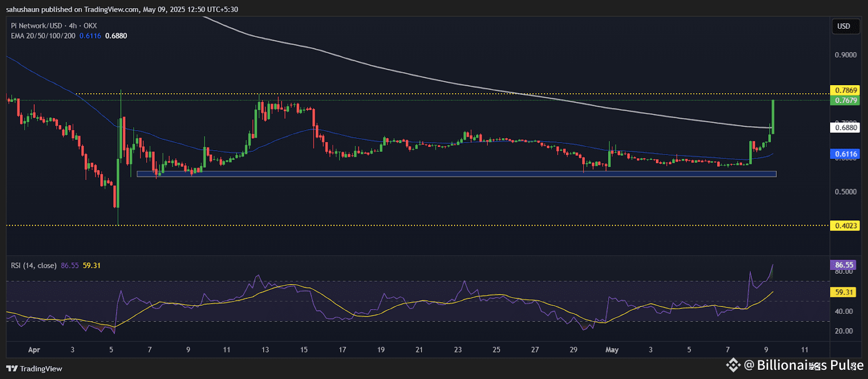Select the EMA 20/50/100/200 indicator label
868x379 pixels.
click(43, 36)
